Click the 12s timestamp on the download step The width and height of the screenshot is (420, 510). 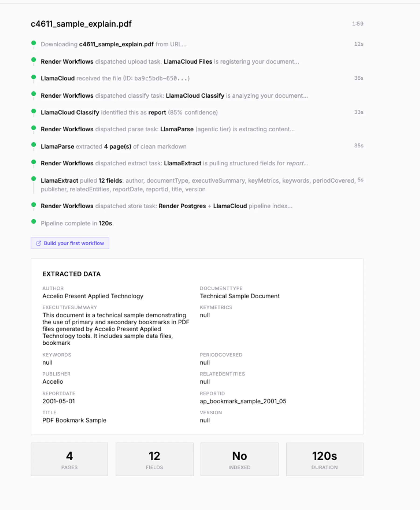pyautogui.click(x=359, y=44)
